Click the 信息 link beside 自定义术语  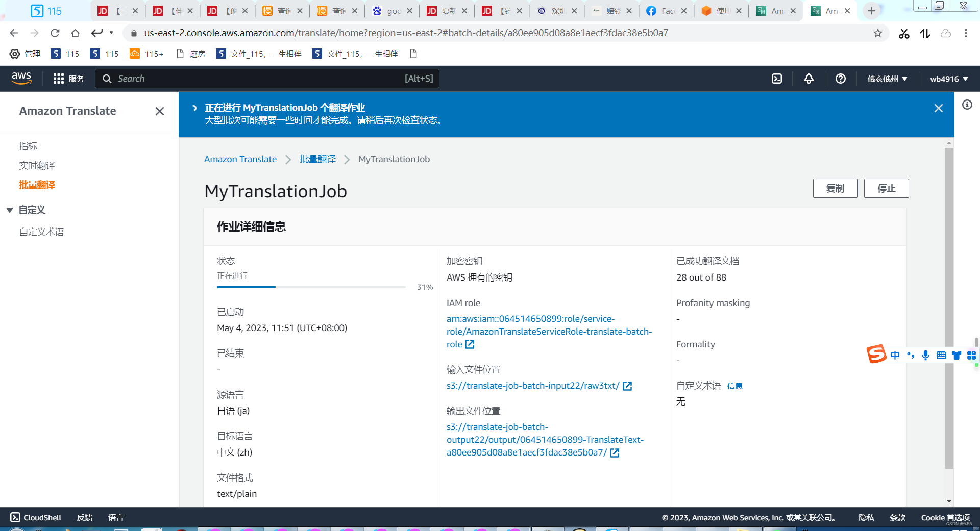coord(734,386)
